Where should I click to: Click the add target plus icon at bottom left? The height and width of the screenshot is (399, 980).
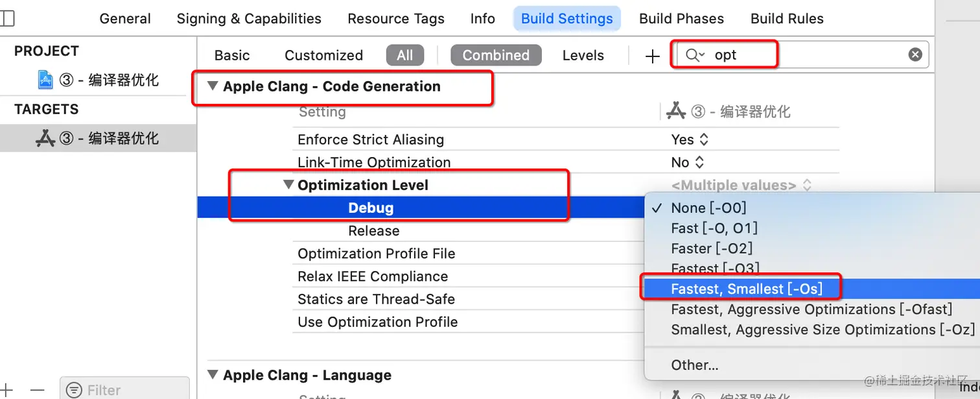click(x=6, y=390)
